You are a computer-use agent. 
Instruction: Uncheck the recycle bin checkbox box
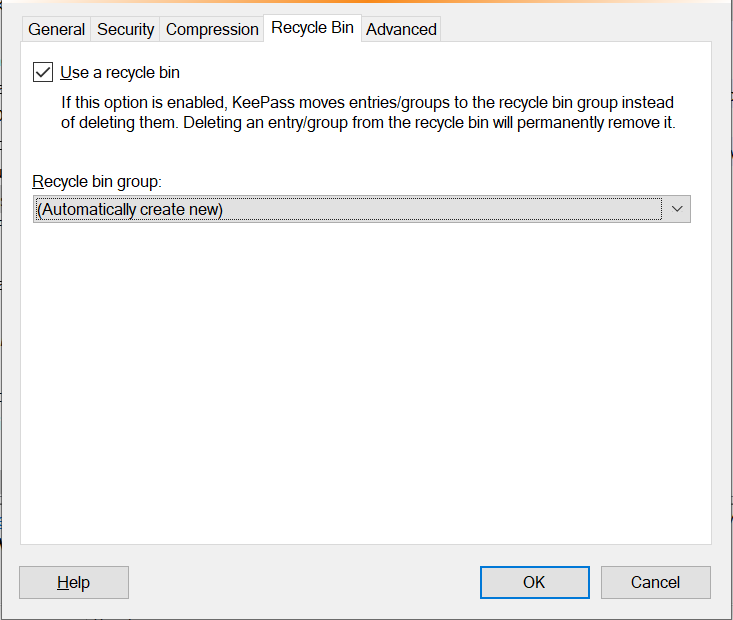43,72
